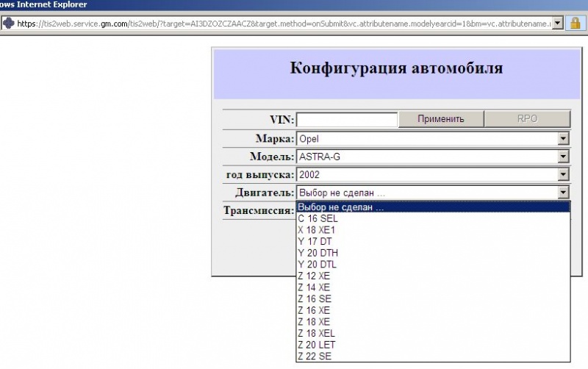Select engine Y 17 DT
This screenshot has width=588, height=369.
(x=433, y=242)
